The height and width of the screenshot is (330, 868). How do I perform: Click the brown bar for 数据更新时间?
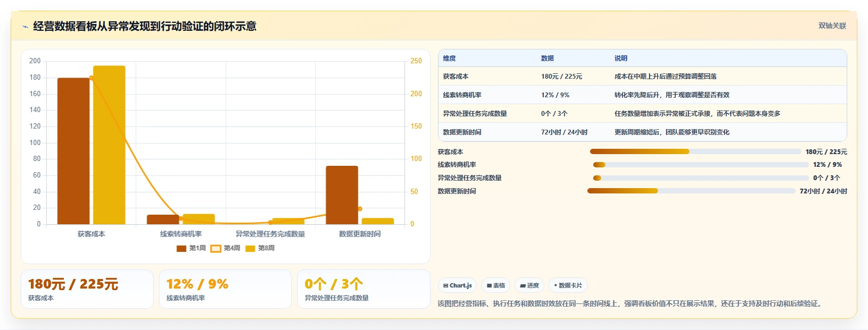pos(342,195)
